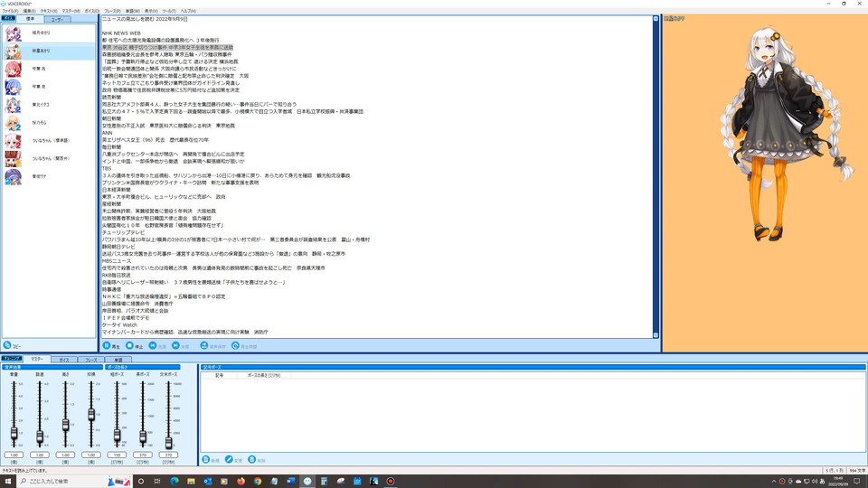Click the 音量 value field
The width and height of the screenshot is (868, 488).
14,455
